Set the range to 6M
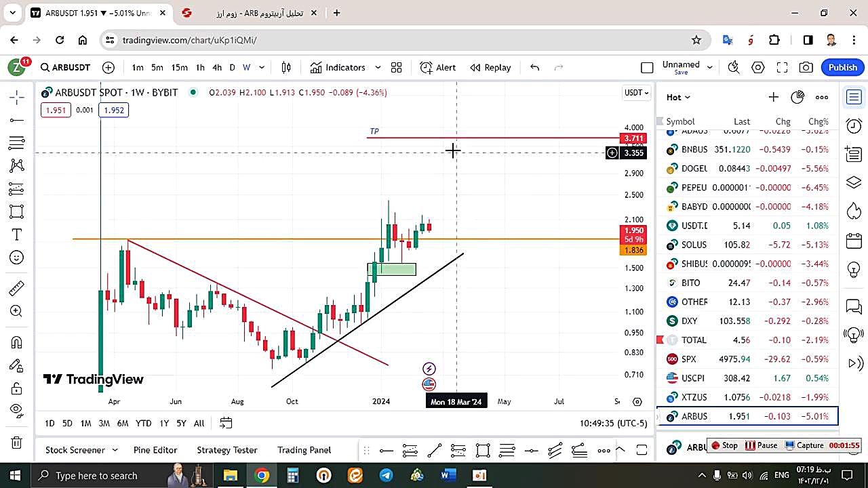The image size is (868, 488). coord(122,423)
